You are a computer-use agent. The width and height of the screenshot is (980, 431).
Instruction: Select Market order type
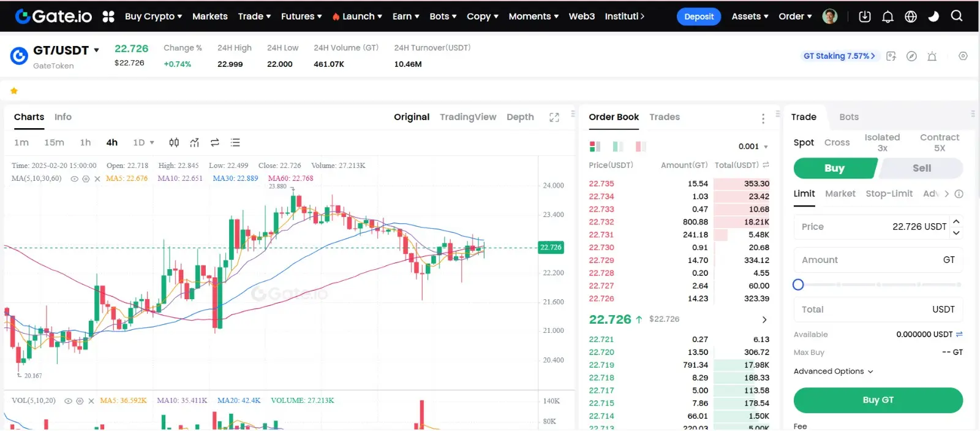tap(840, 194)
